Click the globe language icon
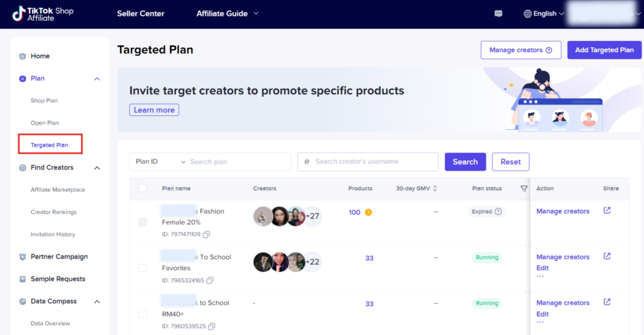Viewport: 644px width, 335px height. (528, 14)
